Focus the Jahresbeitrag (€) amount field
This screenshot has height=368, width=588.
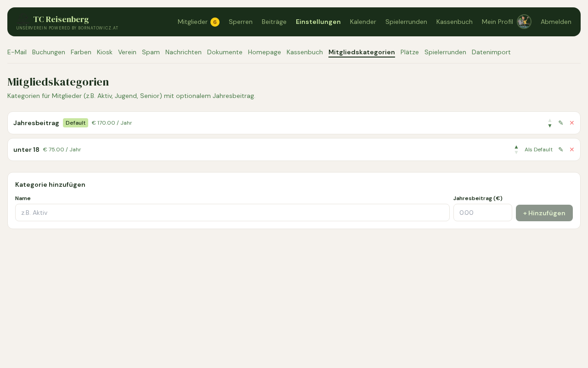[483, 213]
